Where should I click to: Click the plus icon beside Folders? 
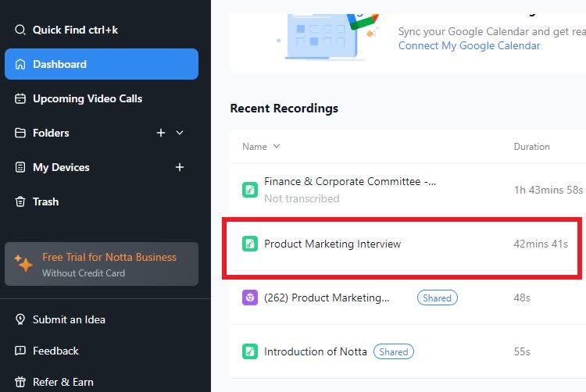pyautogui.click(x=161, y=133)
